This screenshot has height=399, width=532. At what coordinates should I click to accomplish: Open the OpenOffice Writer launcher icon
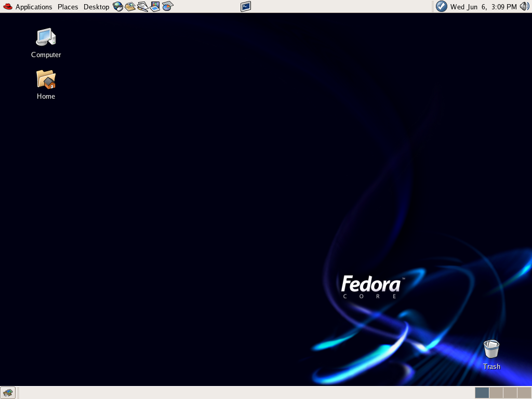click(x=142, y=6)
